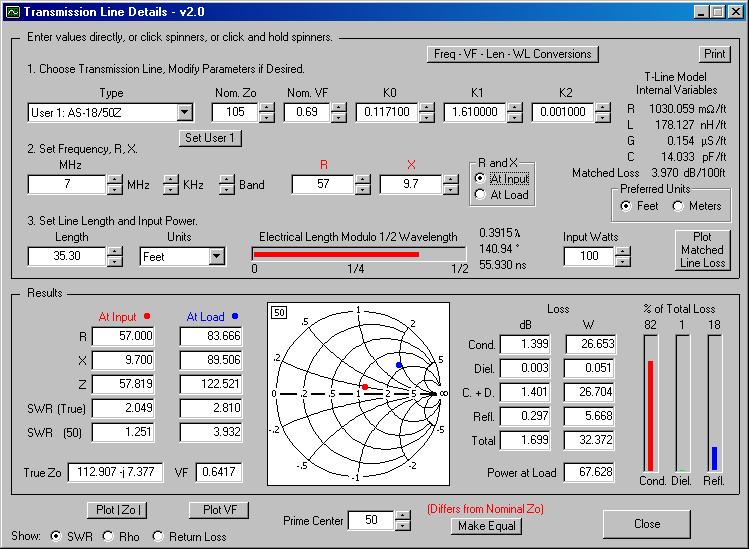Click the Band spinner control
This screenshot has width=749, height=549.
[227, 184]
